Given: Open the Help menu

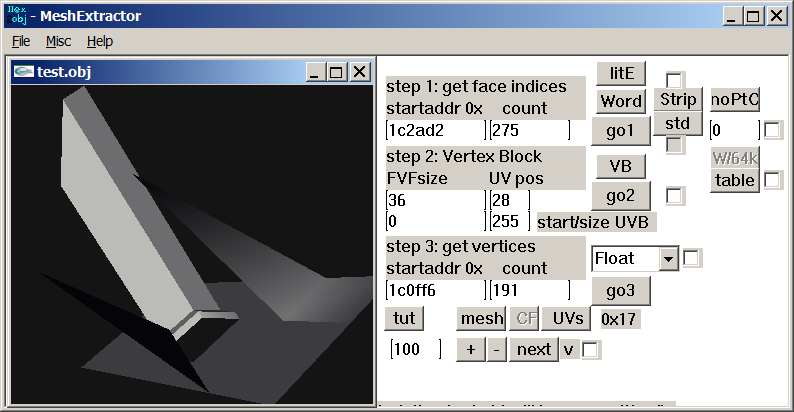Looking at the screenshot, I should [100, 41].
